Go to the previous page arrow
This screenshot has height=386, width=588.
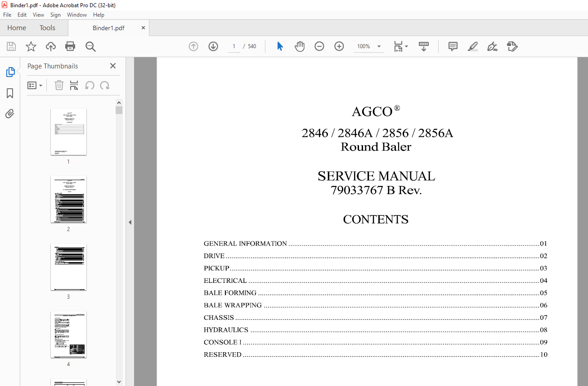point(193,46)
